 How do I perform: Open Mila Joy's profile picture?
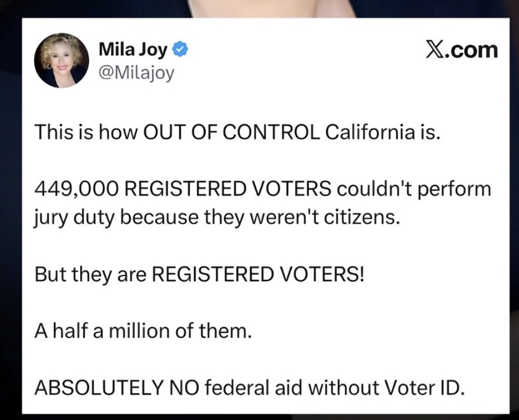pos(61,60)
